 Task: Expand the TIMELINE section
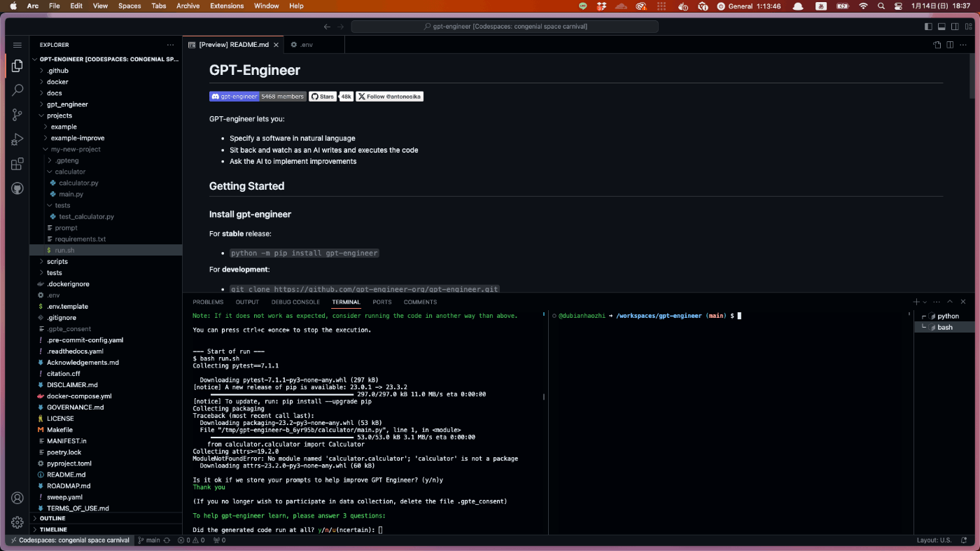(x=106, y=529)
